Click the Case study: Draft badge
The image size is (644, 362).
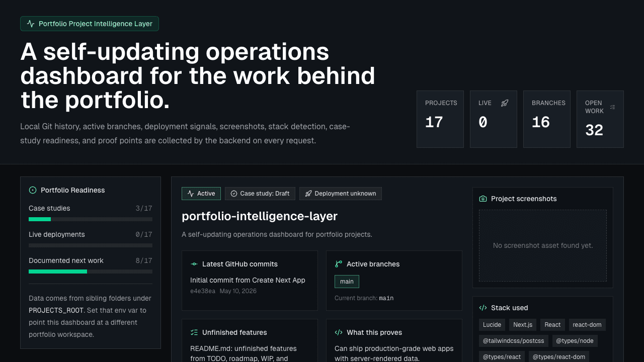point(260,194)
